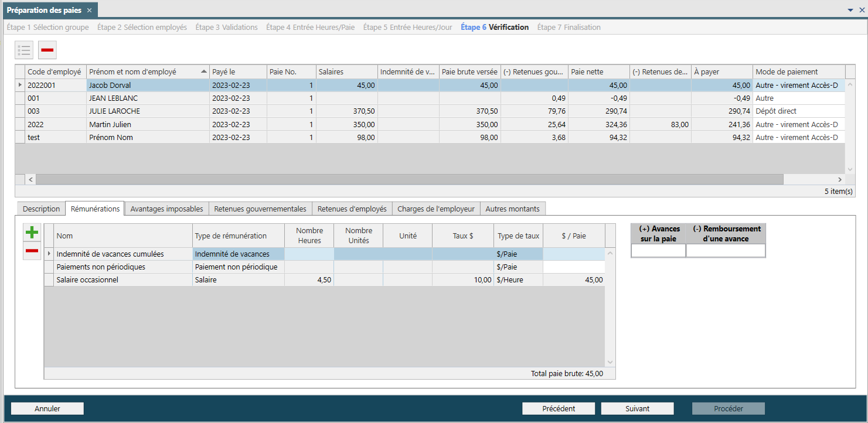Viewport: 868px width, 423px height.
Task: Click the Précédent button
Action: tap(559, 408)
